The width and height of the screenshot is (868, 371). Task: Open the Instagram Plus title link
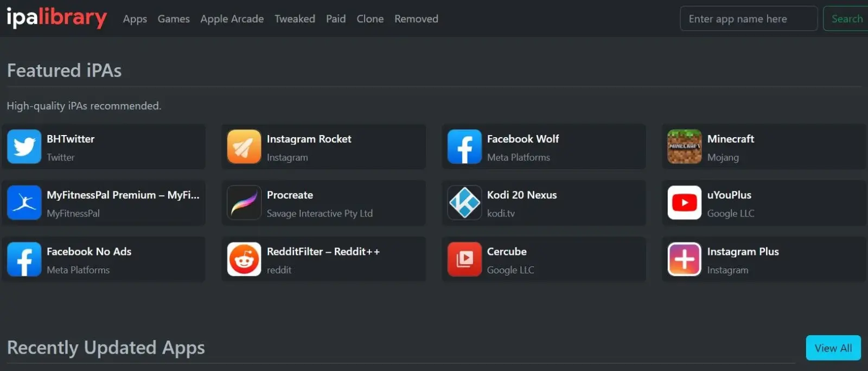pyautogui.click(x=743, y=252)
